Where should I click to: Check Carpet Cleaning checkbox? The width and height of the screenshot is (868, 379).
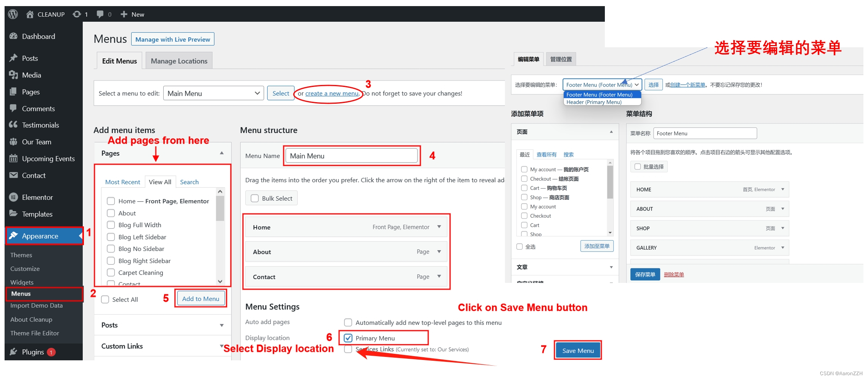click(111, 272)
